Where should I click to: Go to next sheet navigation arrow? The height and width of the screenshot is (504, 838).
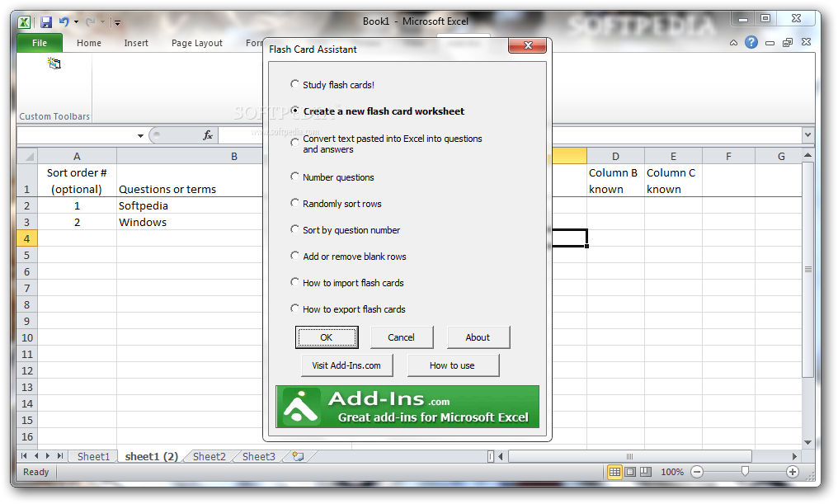click(x=48, y=456)
